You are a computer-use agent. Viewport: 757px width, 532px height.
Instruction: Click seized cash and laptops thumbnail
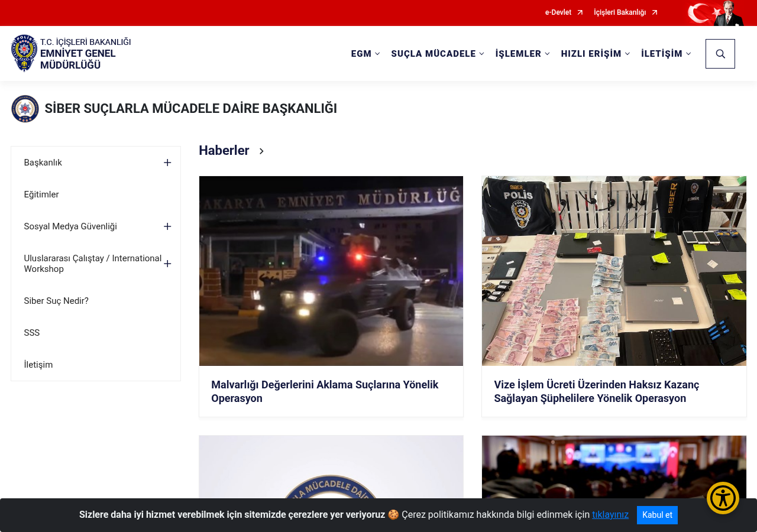pyautogui.click(x=614, y=271)
